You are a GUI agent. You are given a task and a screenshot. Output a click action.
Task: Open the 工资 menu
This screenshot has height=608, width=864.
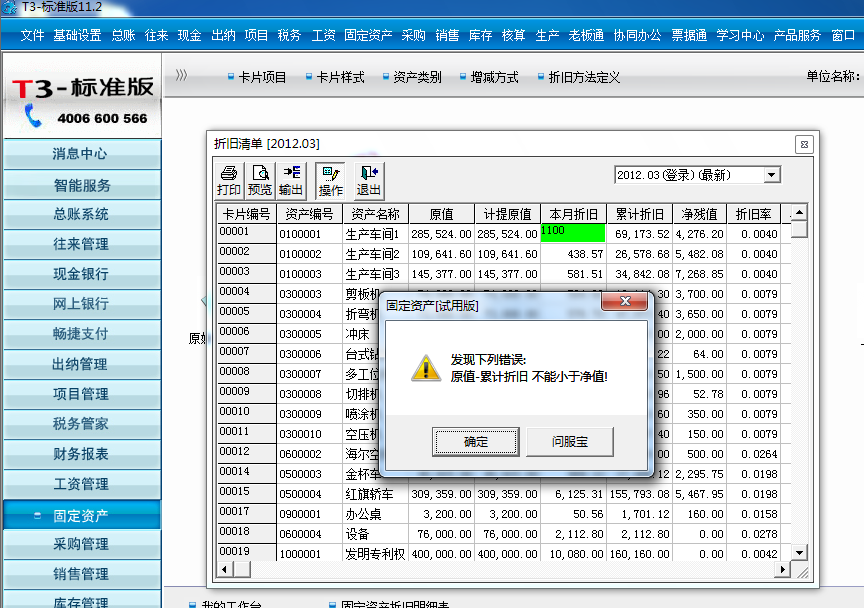coord(323,35)
